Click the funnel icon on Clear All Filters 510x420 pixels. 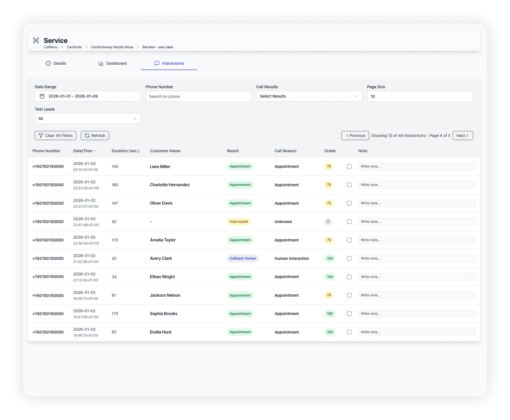click(x=41, y=136)
